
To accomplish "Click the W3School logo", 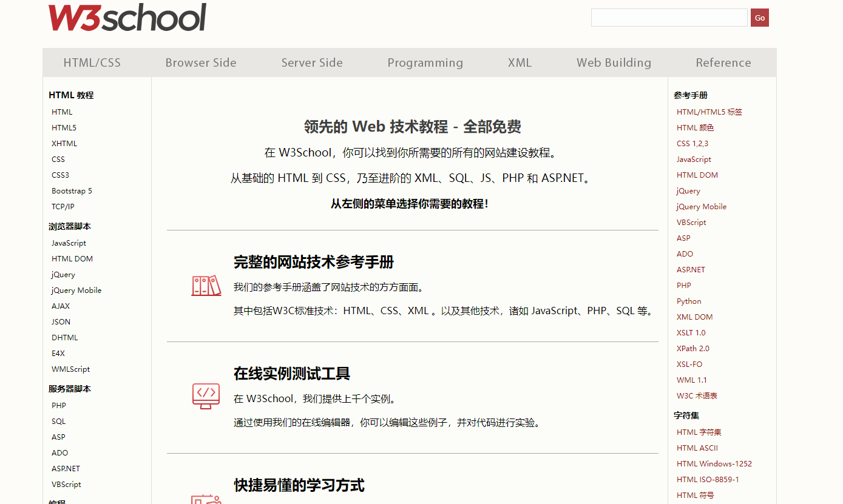I will point(127,18).
